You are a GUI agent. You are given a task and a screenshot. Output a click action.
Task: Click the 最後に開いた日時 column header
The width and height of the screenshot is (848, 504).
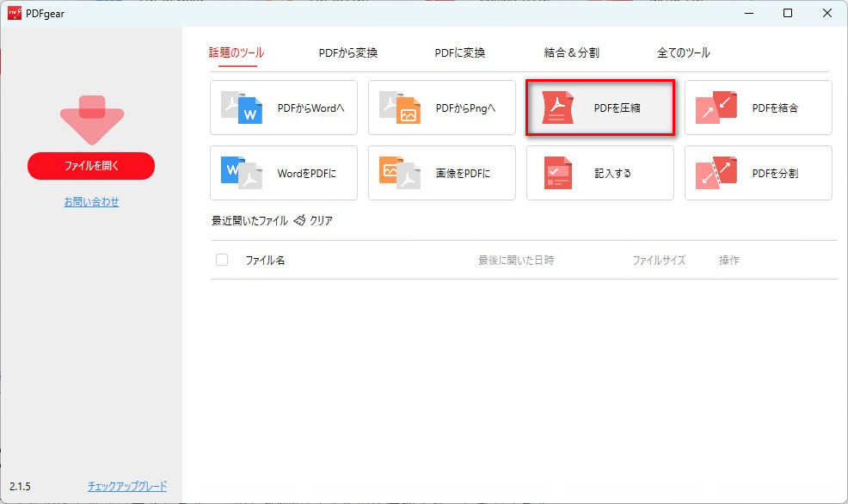click(517, 260)
